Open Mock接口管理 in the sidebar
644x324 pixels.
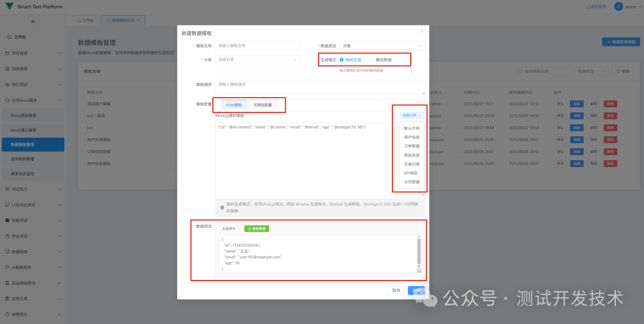[33, 130]
